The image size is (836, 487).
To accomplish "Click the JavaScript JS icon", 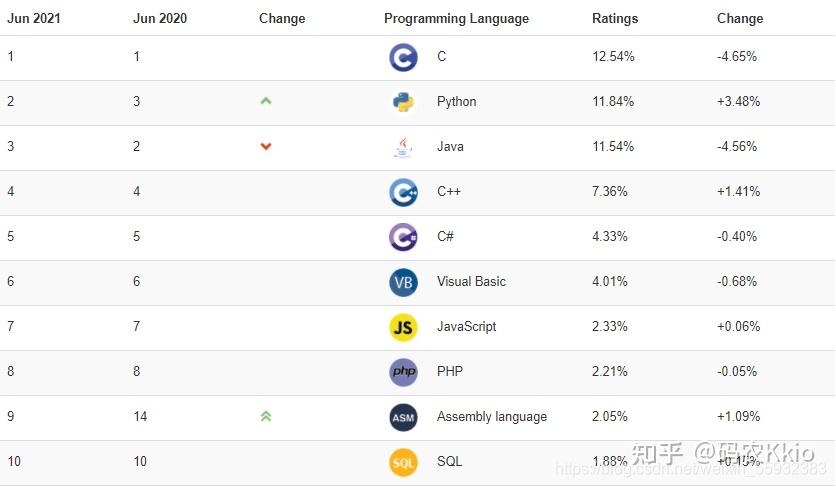I will [x=403, y=327].
